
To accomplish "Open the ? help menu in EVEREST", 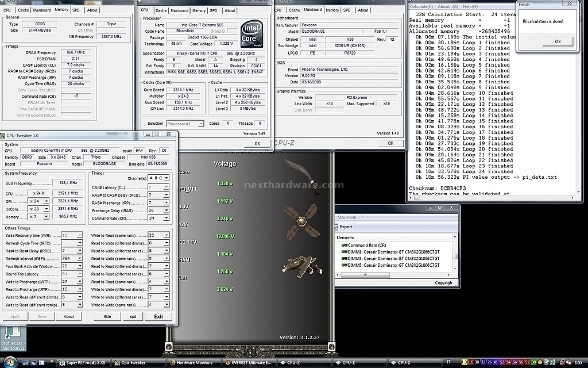I will pos(362,217).
